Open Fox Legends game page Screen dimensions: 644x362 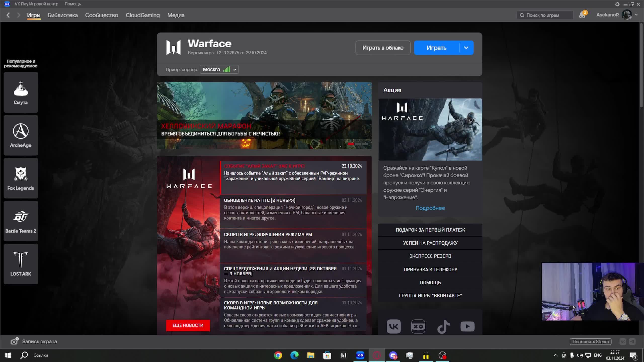coord(21,178)
